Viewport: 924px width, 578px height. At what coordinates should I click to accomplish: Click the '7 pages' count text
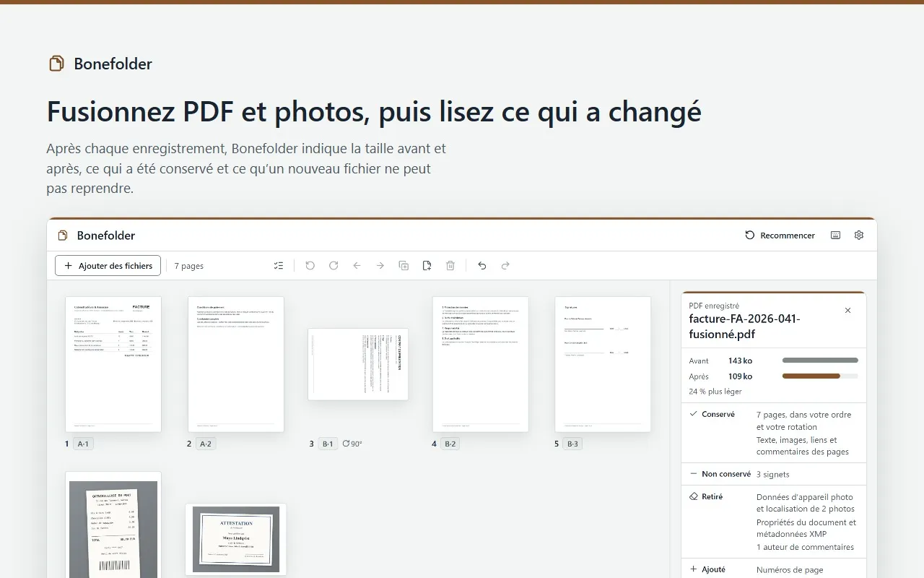[x=189, y=266]
